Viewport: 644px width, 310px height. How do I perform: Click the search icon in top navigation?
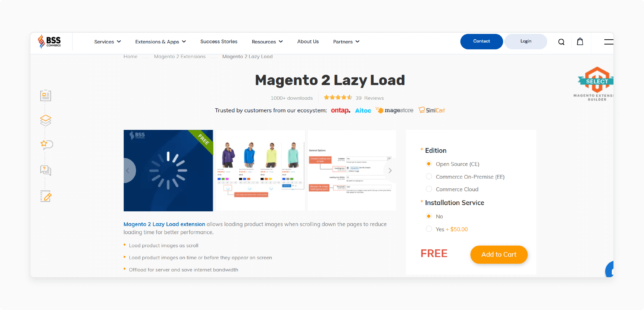tap(561, 41)
